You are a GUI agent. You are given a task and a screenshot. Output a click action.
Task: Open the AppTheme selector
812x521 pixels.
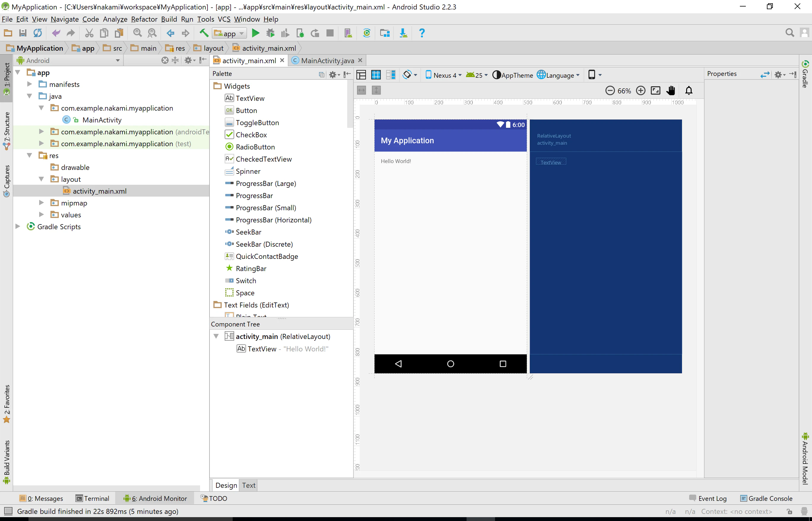coord(513,75)
